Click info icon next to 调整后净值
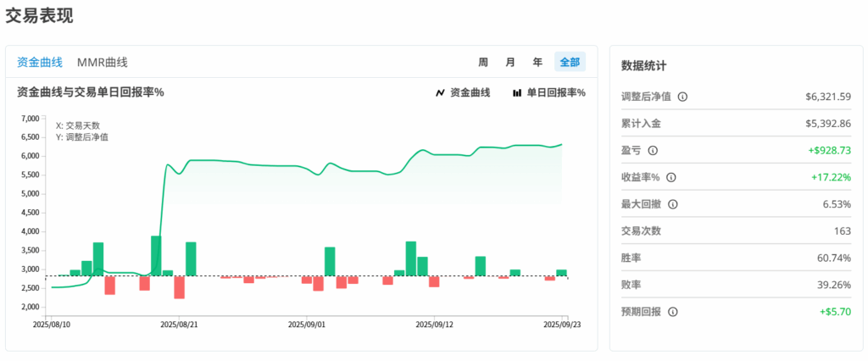Screen dimensions: 868x361 point(683,97)
